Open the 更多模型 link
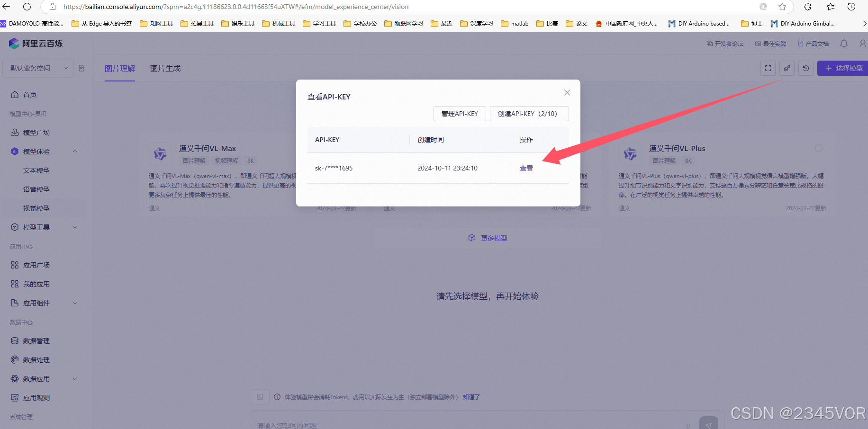868x429 pixels. coord(488,238)
